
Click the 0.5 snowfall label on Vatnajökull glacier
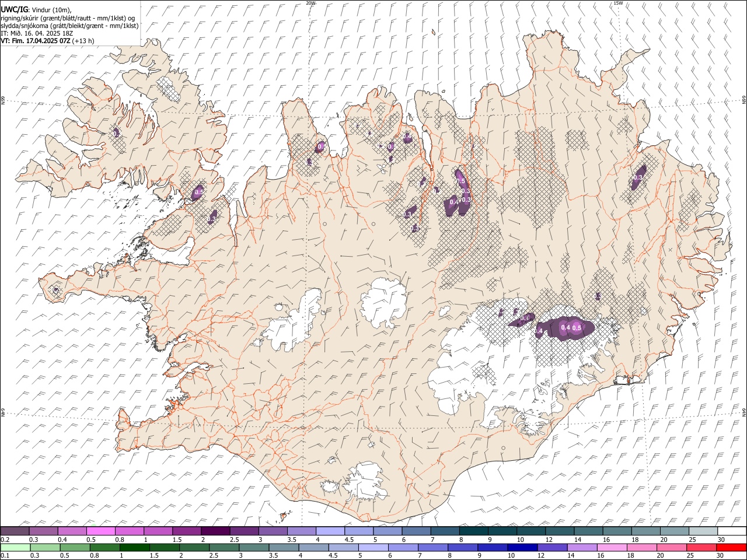pyautogui.click(x=577, y=328)
